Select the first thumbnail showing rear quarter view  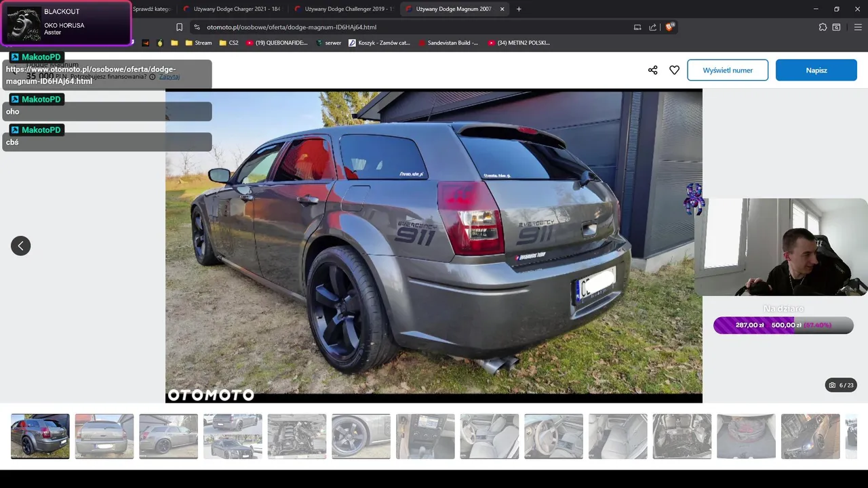tap(40, 436)
